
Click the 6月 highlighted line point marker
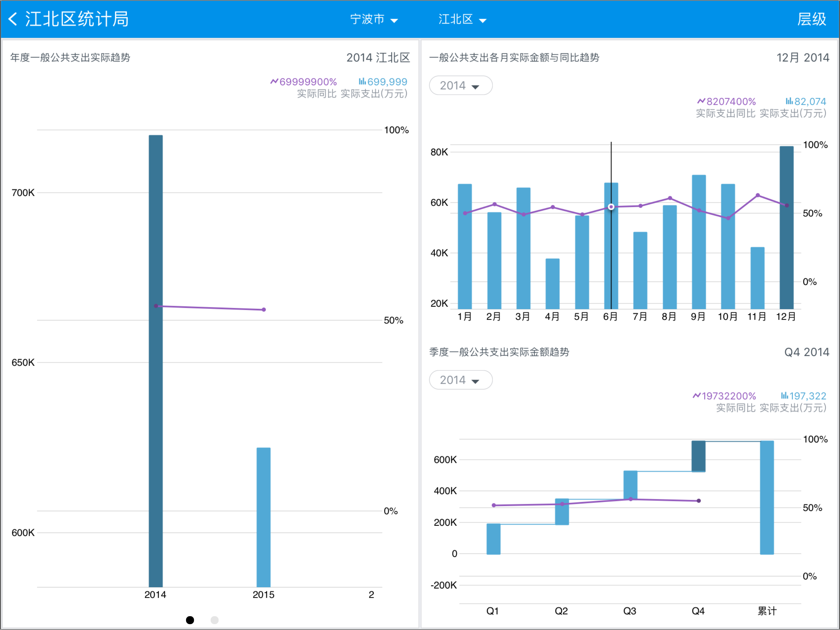[611, 207]
